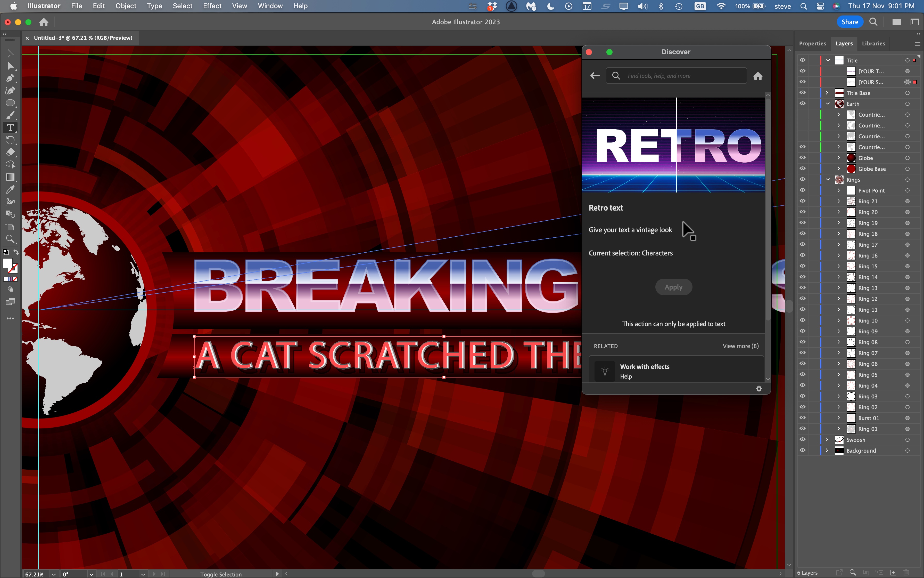Select the Curvature tool
This screenshot has height=578, width=924.
tap(10, 91)
